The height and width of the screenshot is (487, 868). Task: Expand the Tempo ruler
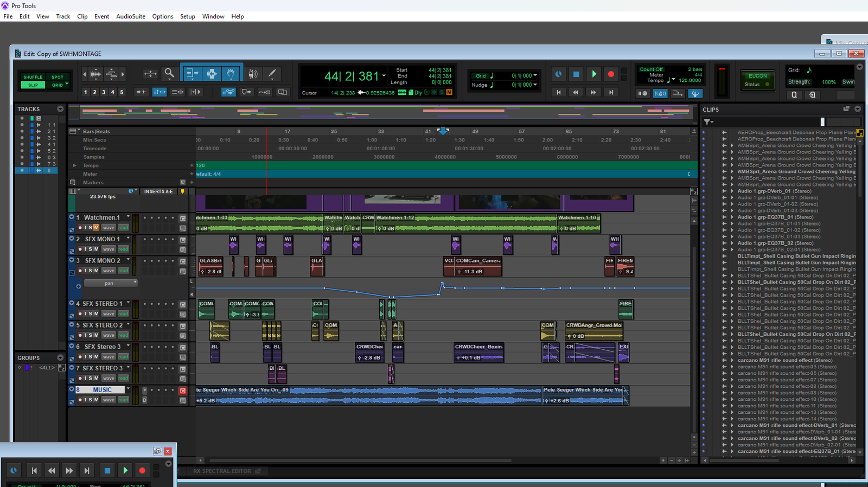75,165
